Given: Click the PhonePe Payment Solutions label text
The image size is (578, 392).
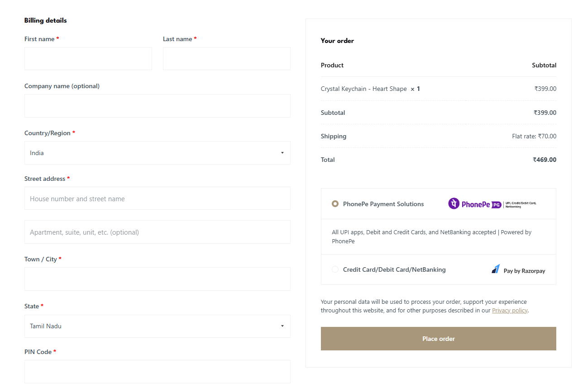Looking at the screenshot, I should 383,204.
